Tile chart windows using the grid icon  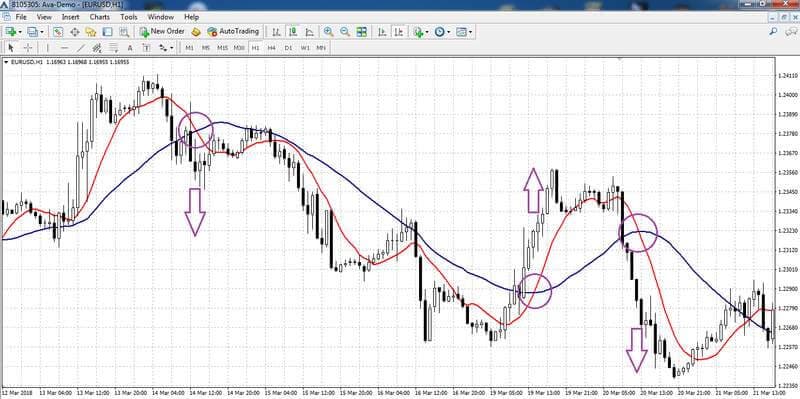coord(362,32)
